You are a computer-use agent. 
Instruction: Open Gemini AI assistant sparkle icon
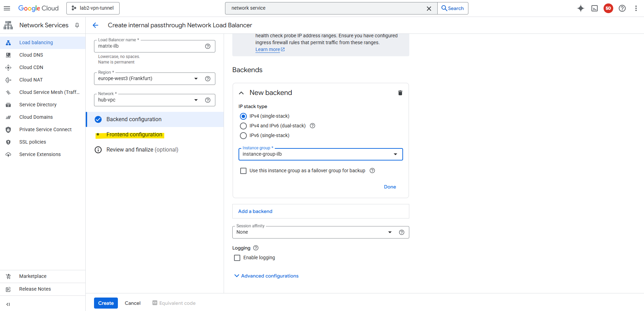(x=581, y=8)
